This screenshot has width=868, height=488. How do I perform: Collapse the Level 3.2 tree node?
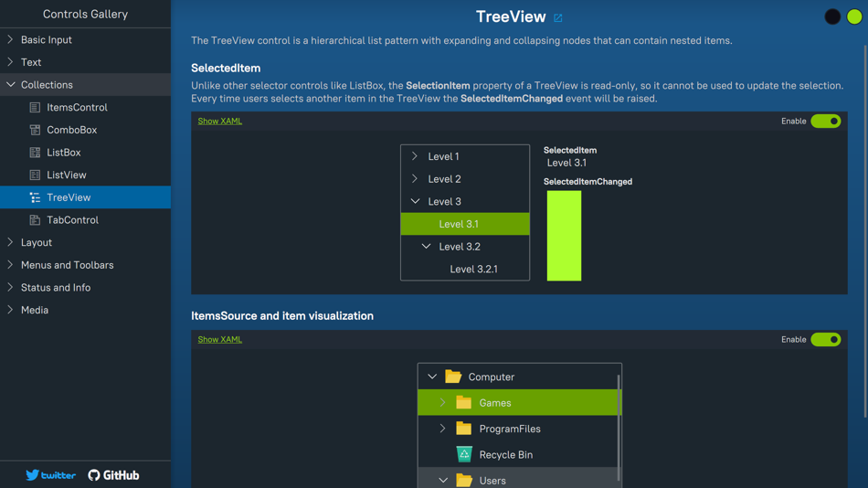[427, 246]
